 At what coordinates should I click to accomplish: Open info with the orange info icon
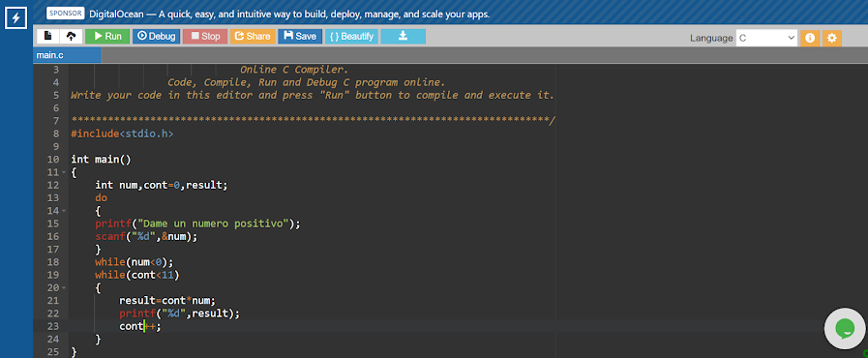pos(810,38)
